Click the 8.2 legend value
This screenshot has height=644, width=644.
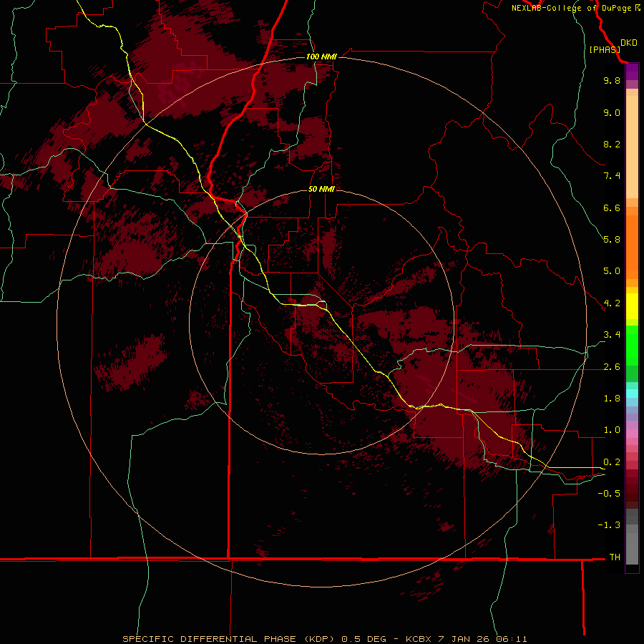[612, 144]
